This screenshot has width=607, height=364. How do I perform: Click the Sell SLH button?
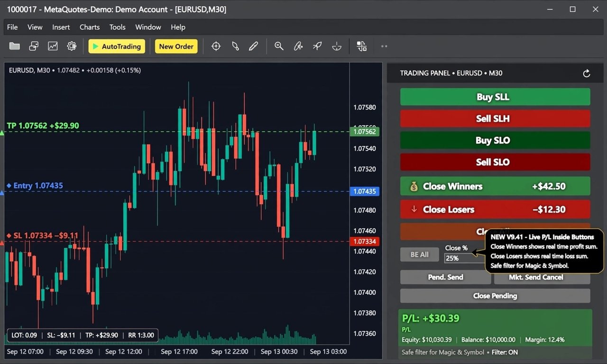[x=495, y=118]
